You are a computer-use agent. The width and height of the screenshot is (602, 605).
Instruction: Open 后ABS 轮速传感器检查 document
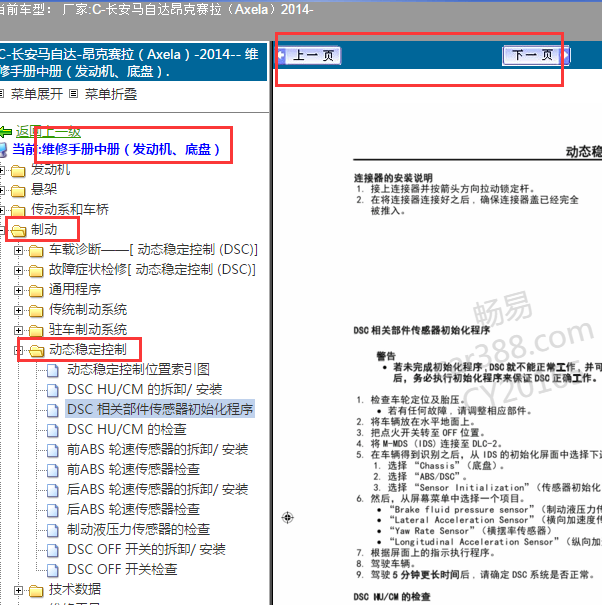click(134, 509)
